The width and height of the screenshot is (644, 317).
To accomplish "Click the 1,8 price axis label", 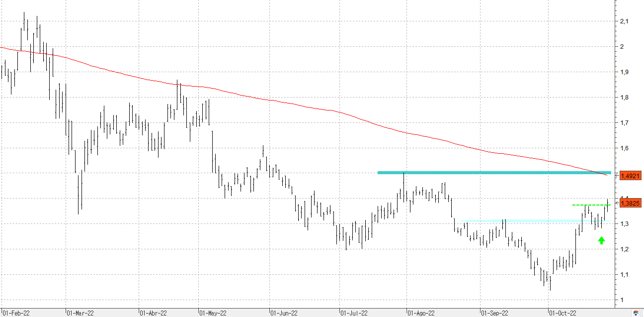I will (625, 98).
